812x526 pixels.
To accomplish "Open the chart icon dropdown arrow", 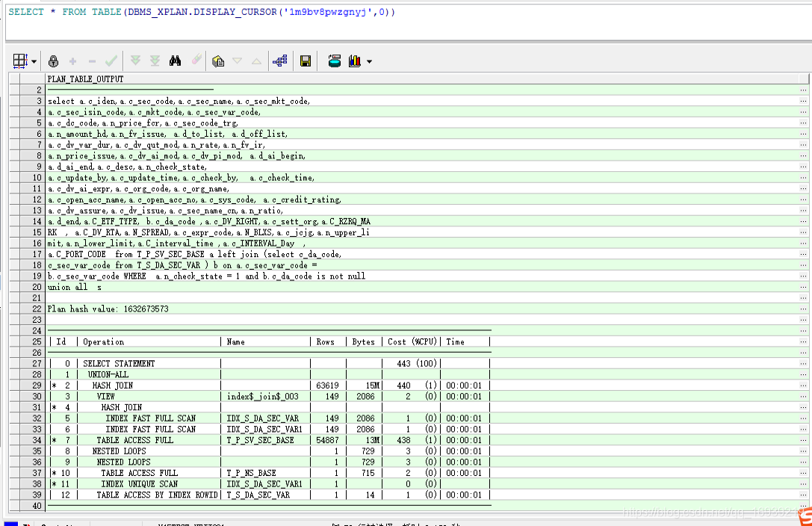I will [369, 61].
